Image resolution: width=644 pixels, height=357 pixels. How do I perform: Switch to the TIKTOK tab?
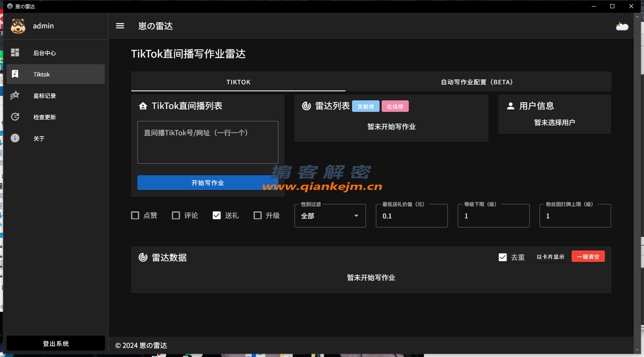238,82
